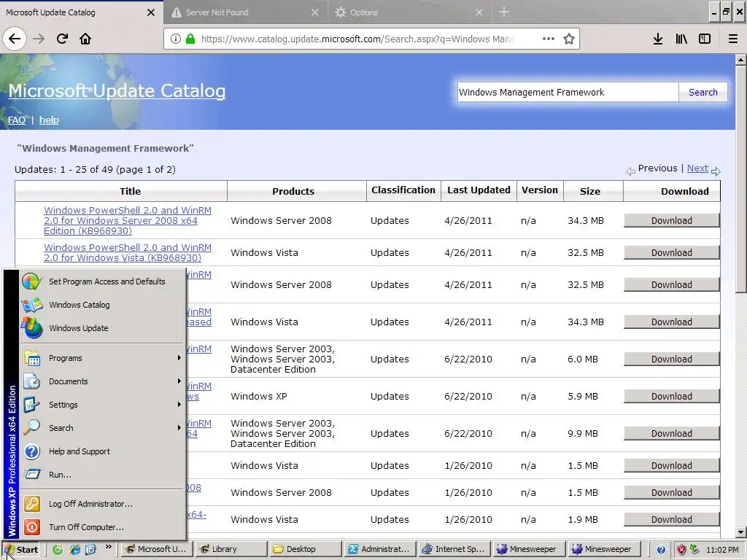Open the Microsoft Update Catalog title link
The image size is (747, 560).
tap(117, 90)
